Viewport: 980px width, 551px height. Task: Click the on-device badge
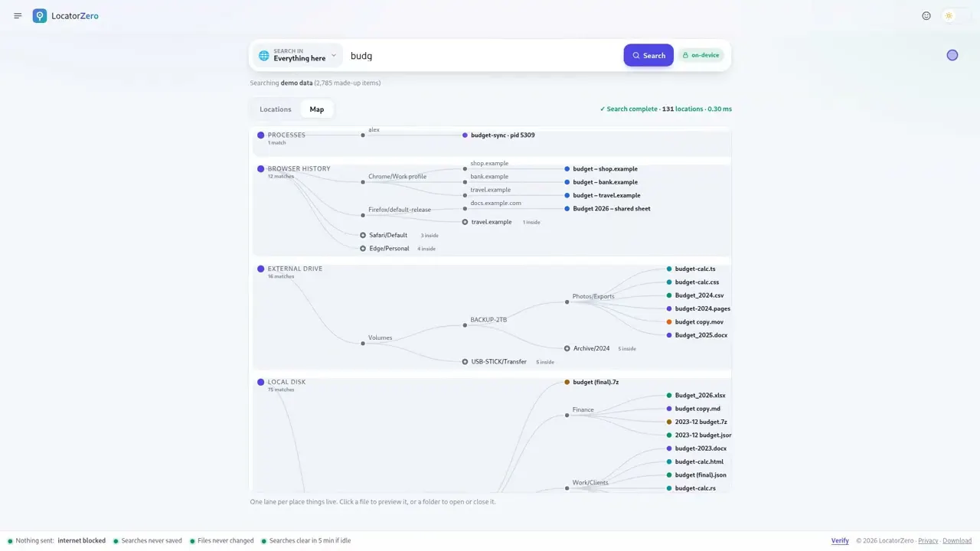coord(701,55)
